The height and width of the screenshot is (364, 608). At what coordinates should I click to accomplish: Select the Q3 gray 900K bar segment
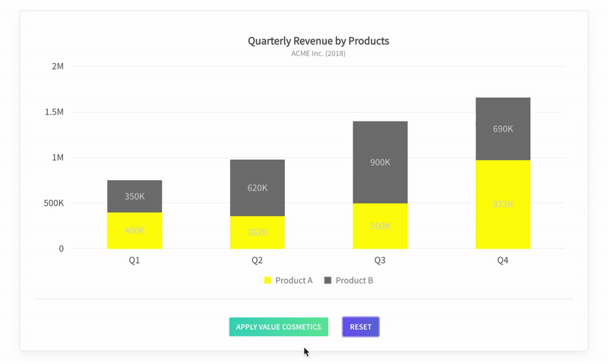point(380,162)
